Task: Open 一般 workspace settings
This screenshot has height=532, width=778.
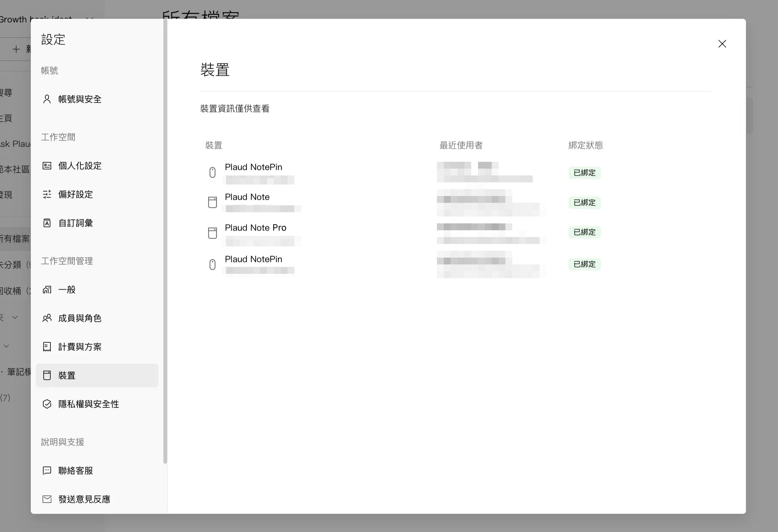Action: (x=97, y=289)
